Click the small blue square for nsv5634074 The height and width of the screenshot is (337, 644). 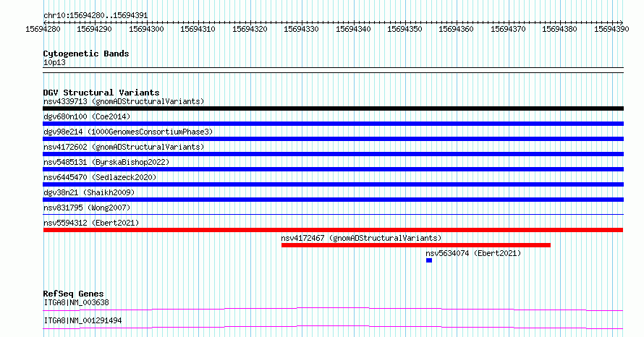click(x=429, y=260)
